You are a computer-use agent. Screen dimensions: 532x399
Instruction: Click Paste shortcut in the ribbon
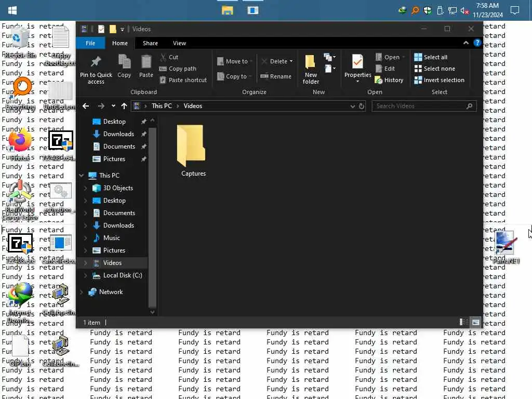click(183, 80)
